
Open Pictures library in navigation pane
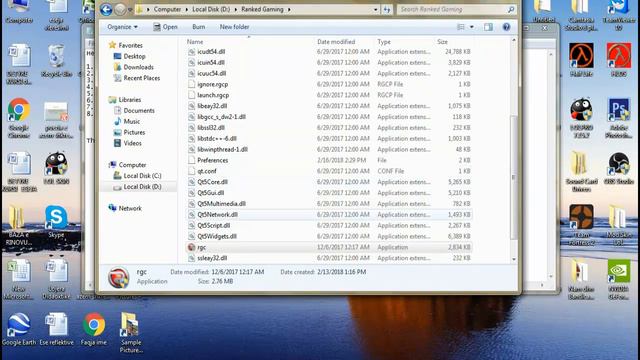point(134,132)
